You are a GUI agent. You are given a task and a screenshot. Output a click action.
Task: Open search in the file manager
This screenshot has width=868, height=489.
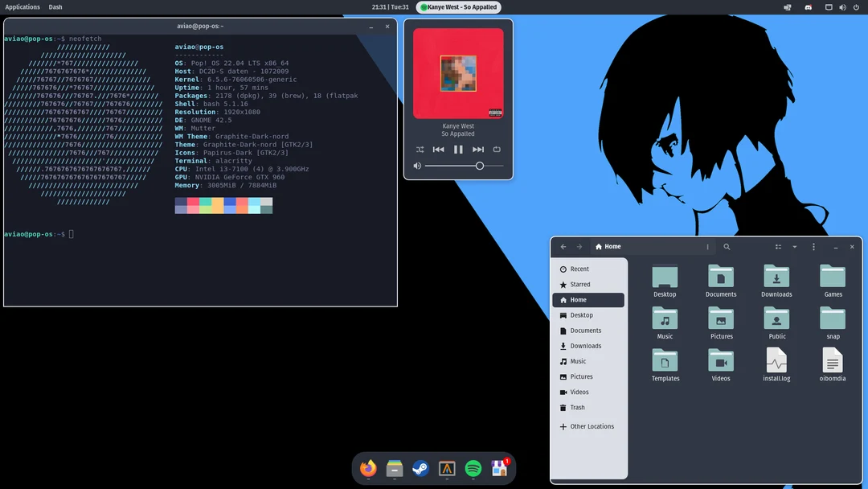pyautogui.click(x=727, y=246)
